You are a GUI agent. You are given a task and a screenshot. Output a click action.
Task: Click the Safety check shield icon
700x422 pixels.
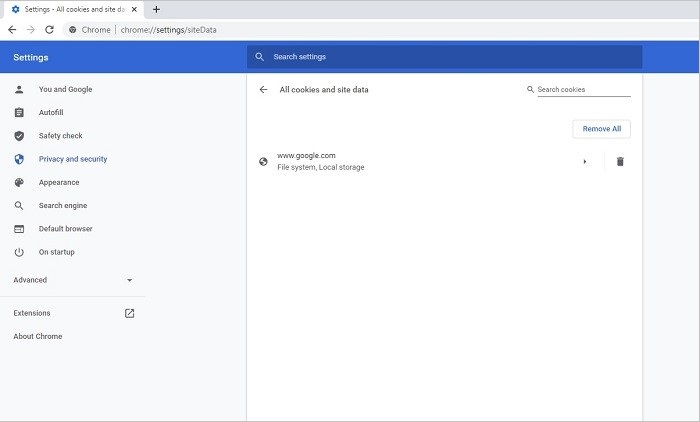click(19, 136)
